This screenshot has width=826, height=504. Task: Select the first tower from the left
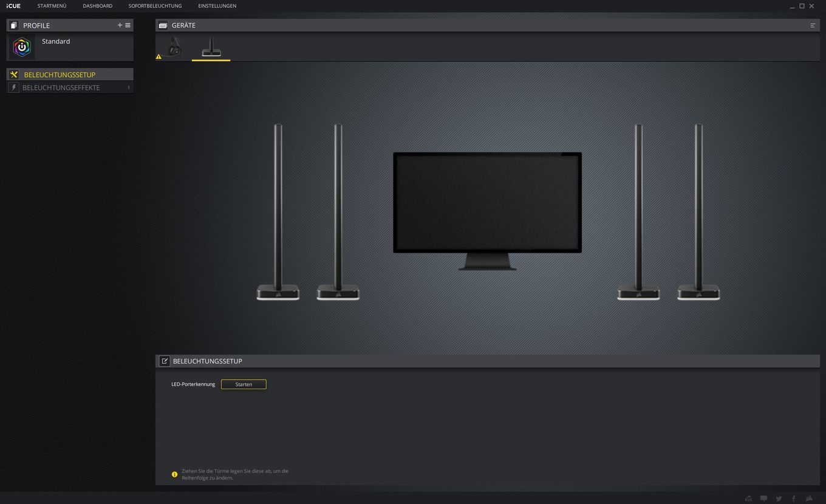pos(278,212)
